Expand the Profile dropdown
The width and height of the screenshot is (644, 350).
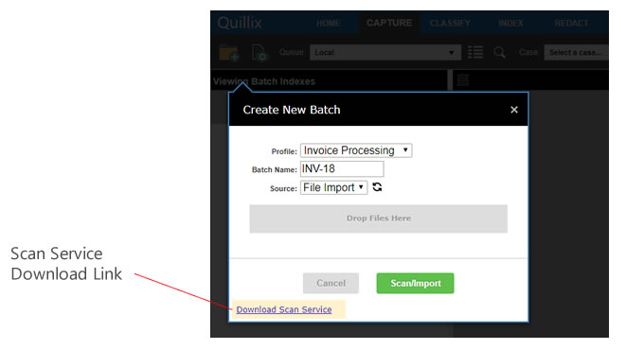(x=356, y=150)
